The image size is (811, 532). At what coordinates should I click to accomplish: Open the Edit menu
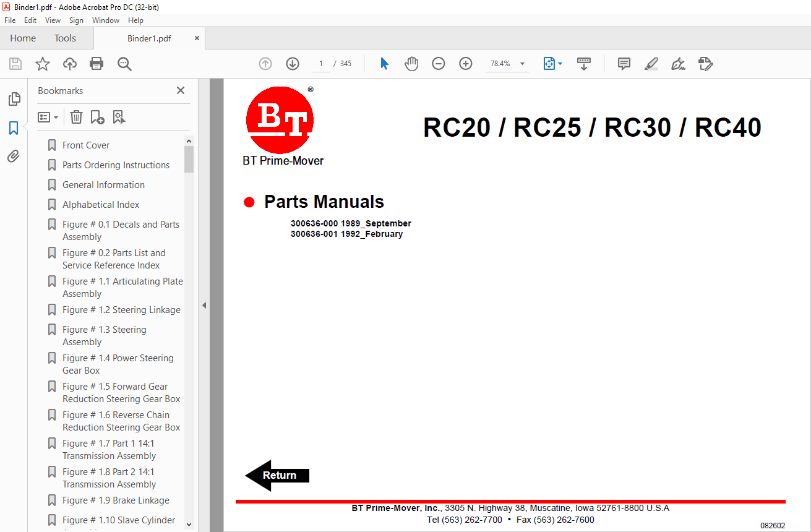[x=30, y=20]
